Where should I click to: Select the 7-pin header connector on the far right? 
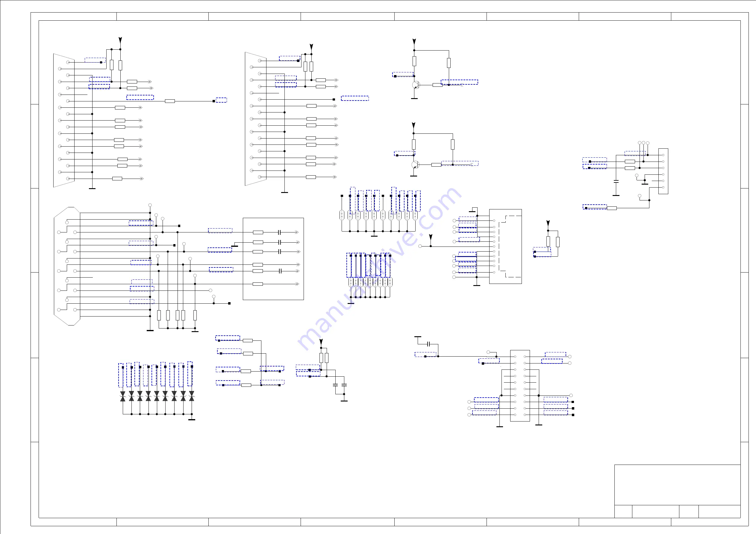663,171
